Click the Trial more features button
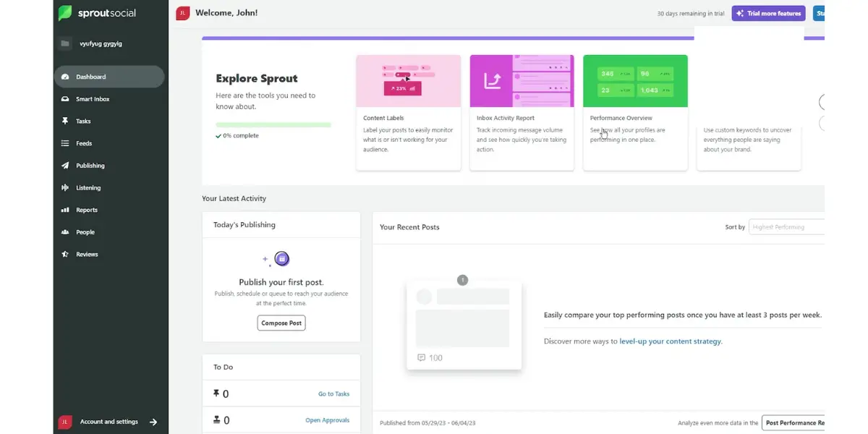This screenshot has height=434, width=868. (x=768, y=13)
